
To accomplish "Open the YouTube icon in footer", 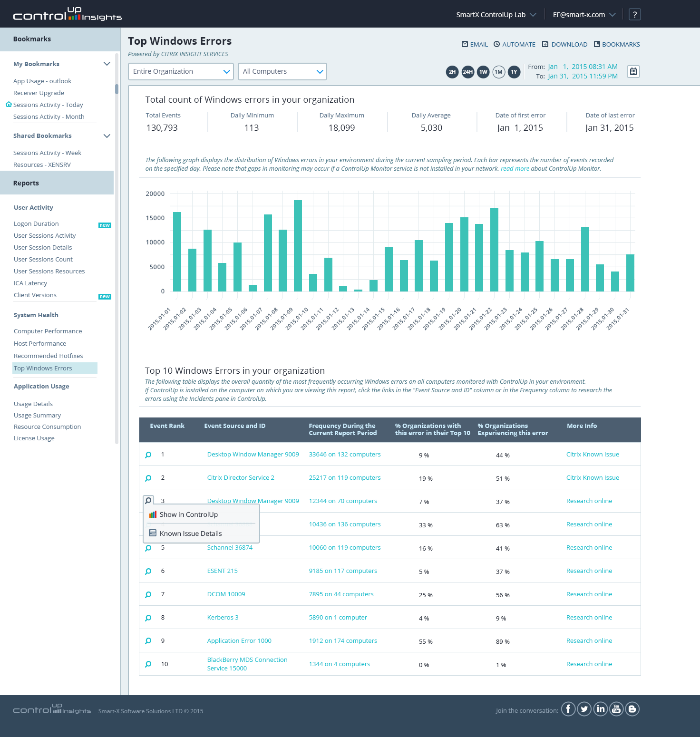I will (x=616, y=709).
